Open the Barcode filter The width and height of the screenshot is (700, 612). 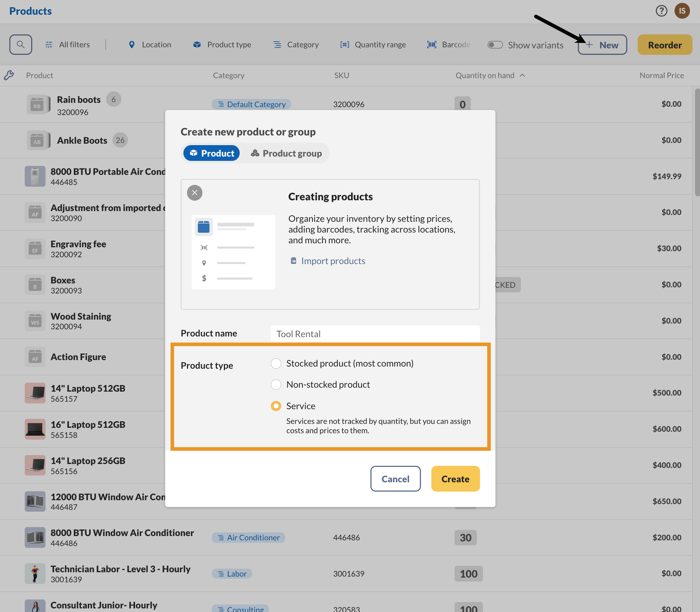tap(448, 44)
